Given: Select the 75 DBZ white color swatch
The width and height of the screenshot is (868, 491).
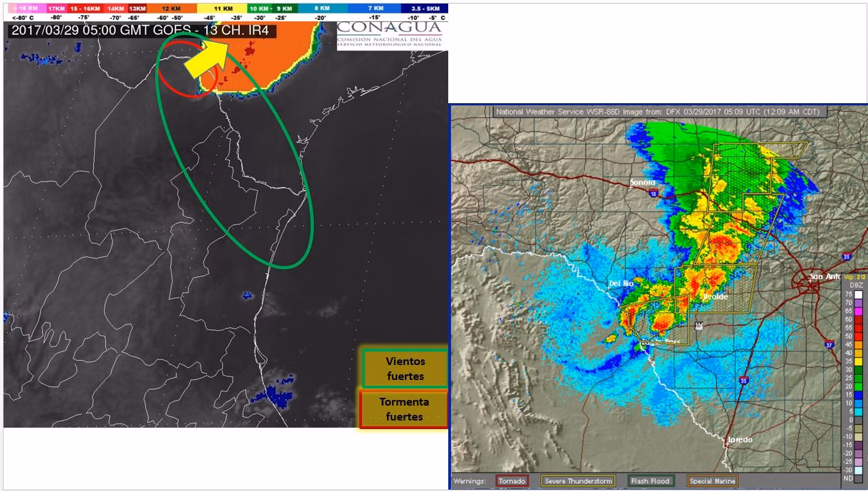Looking at the screenshot, I should click(859, 294).
